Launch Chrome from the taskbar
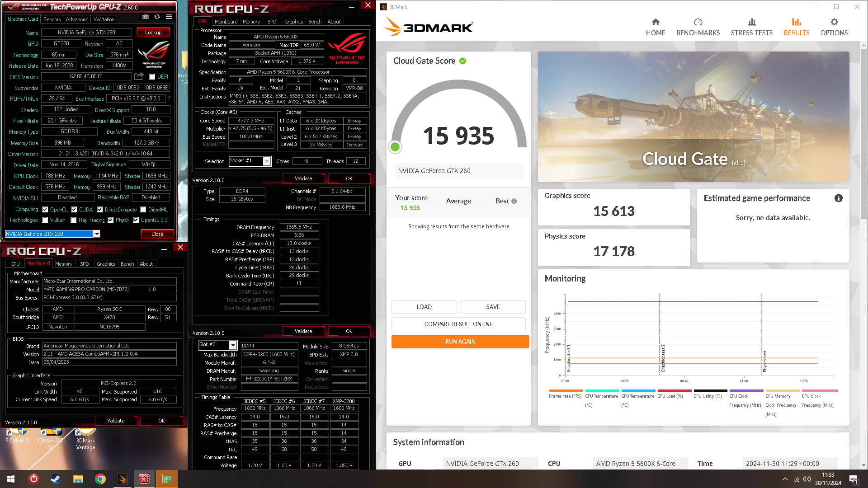Image resolution: width=868 pixels, height=488 pixels. (x=100, y=479)
